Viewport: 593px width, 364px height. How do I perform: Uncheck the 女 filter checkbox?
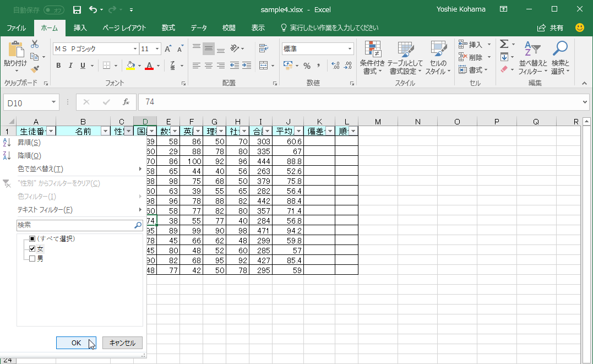tap(32, 248)
